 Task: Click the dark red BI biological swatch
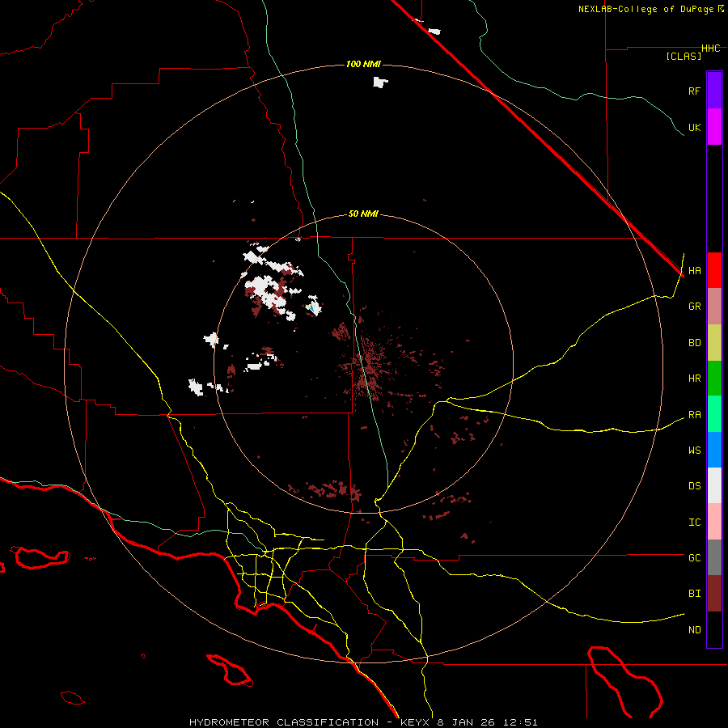(714, 593)
